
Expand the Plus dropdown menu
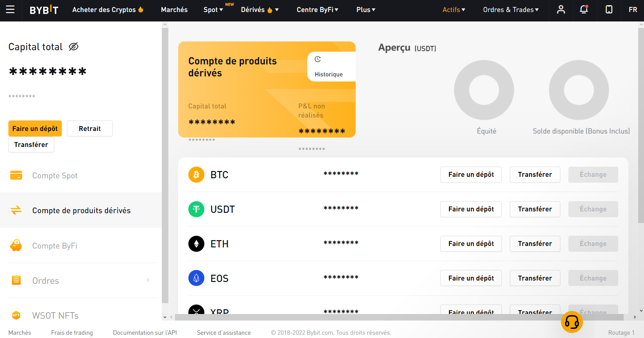(366, 10)
